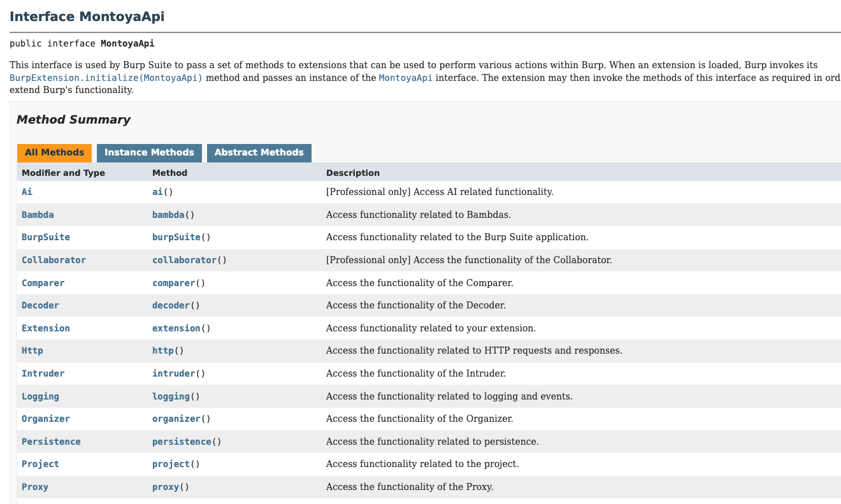Click the extension() method link
The height and width of the screenshot is (504, 841).
click(x=176, y=328)
